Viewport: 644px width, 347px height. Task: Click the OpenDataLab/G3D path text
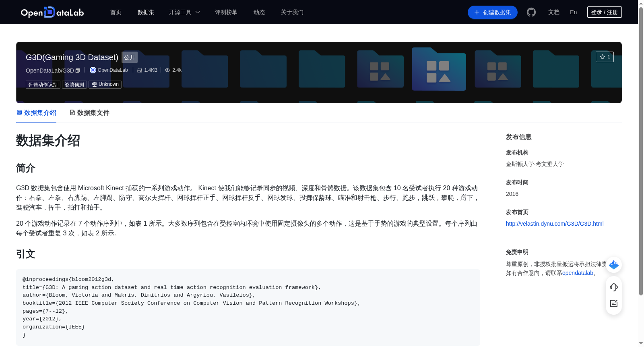(50, 71)
